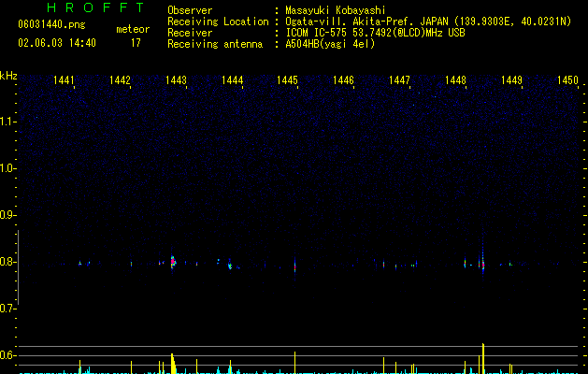Click the thick yellow intensity bar after 1443
Screen dimensions: 588x374
(173, 364)
